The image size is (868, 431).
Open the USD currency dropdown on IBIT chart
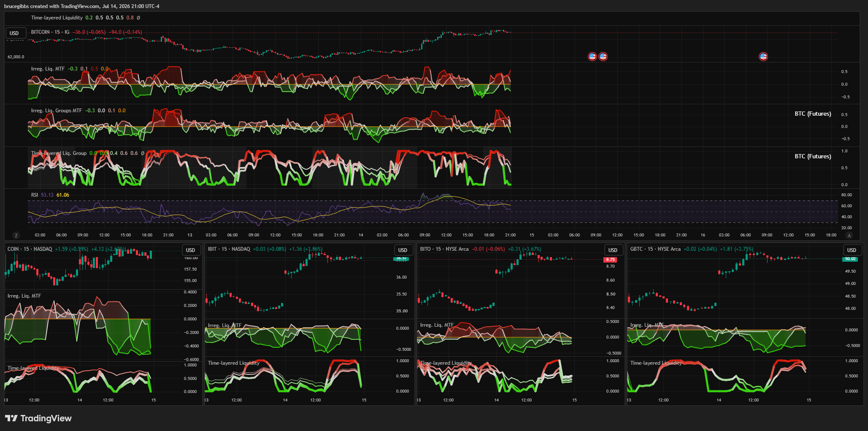[x=403, y=250]
